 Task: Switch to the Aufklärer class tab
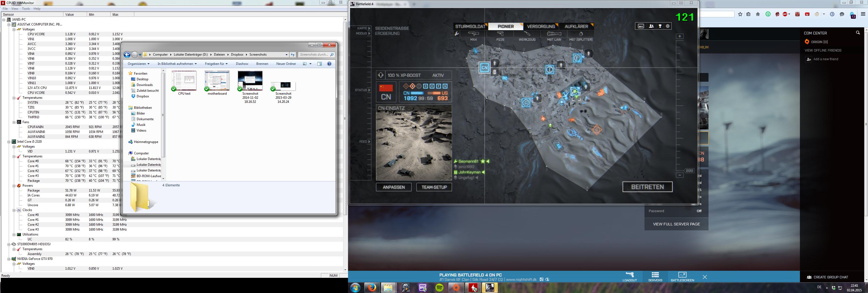pos(576,26)
